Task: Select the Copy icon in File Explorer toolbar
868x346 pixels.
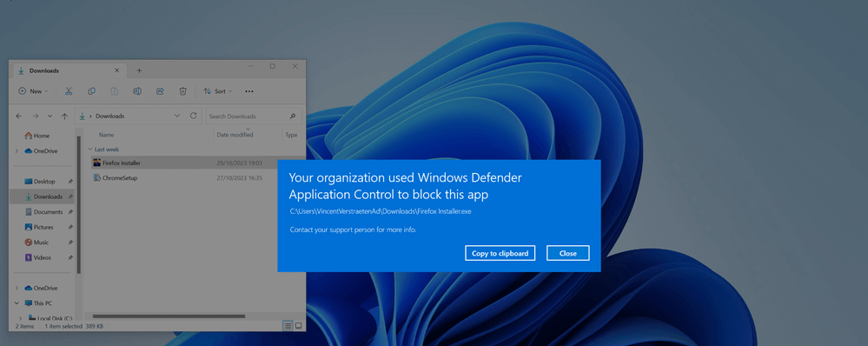Action: [x=91, y=91]
